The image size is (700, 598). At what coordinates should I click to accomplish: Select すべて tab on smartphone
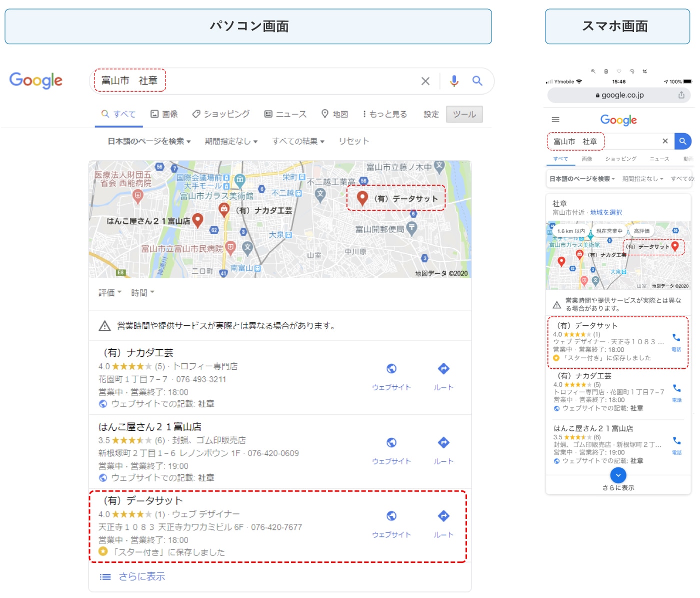click(560, 159)
